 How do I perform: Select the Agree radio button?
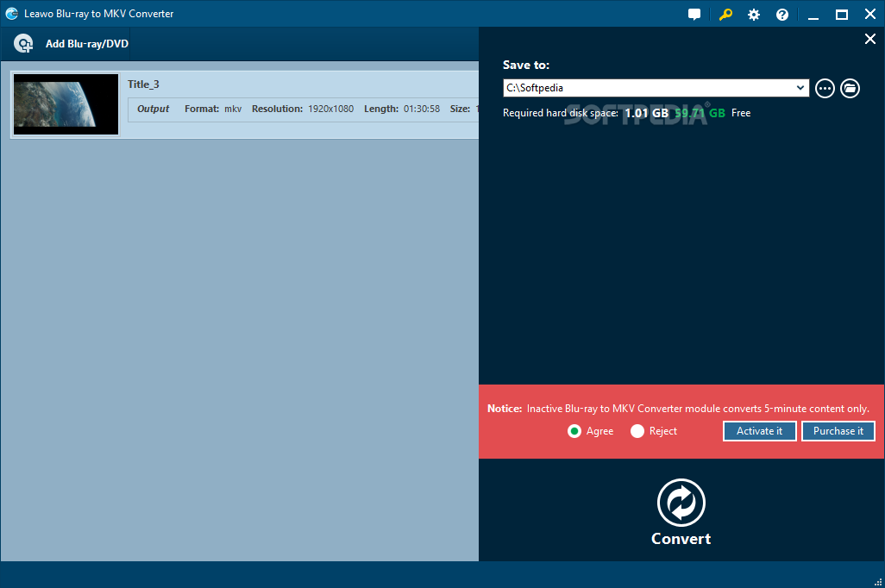coord(574,431)
